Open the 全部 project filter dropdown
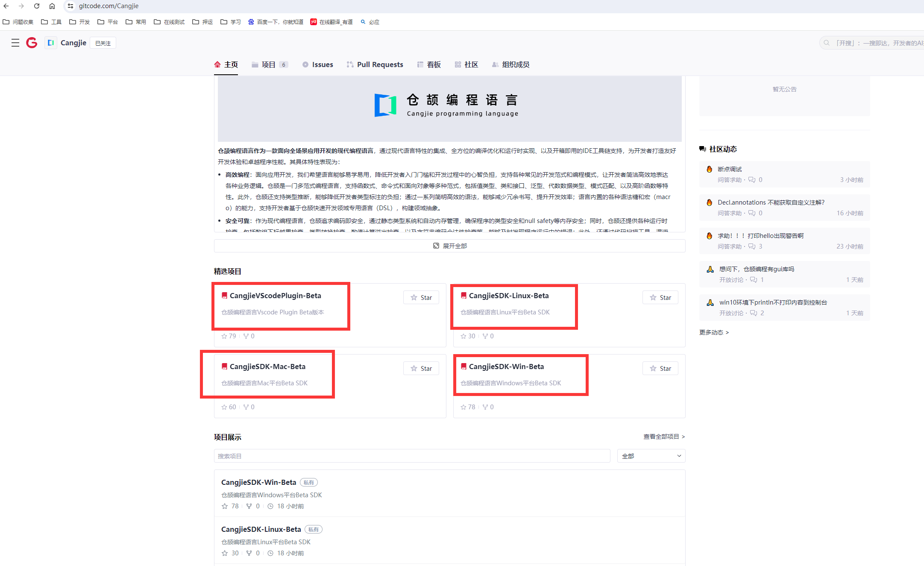Image resolution: width=924 pixels, height=566 pixels. (651, 456)
